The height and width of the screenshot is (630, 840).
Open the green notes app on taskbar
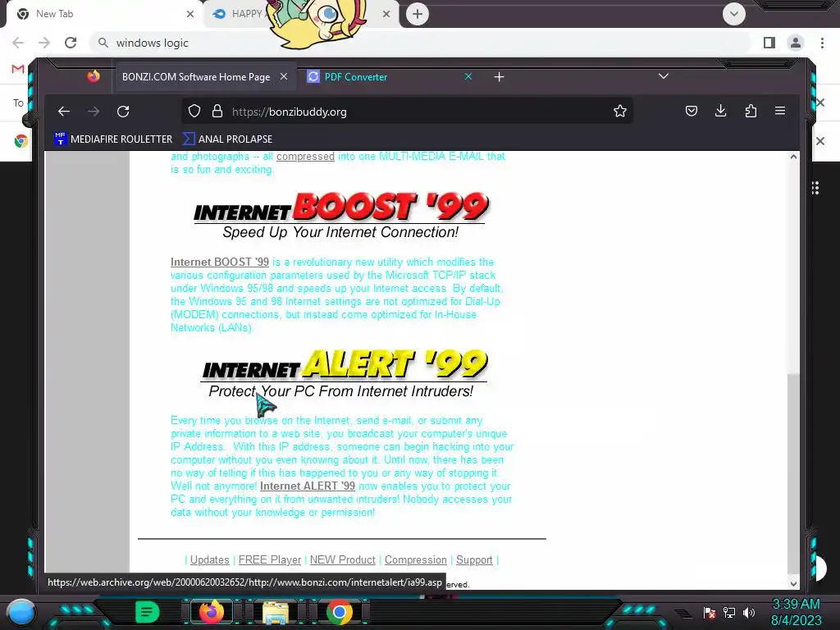[146, 612]
